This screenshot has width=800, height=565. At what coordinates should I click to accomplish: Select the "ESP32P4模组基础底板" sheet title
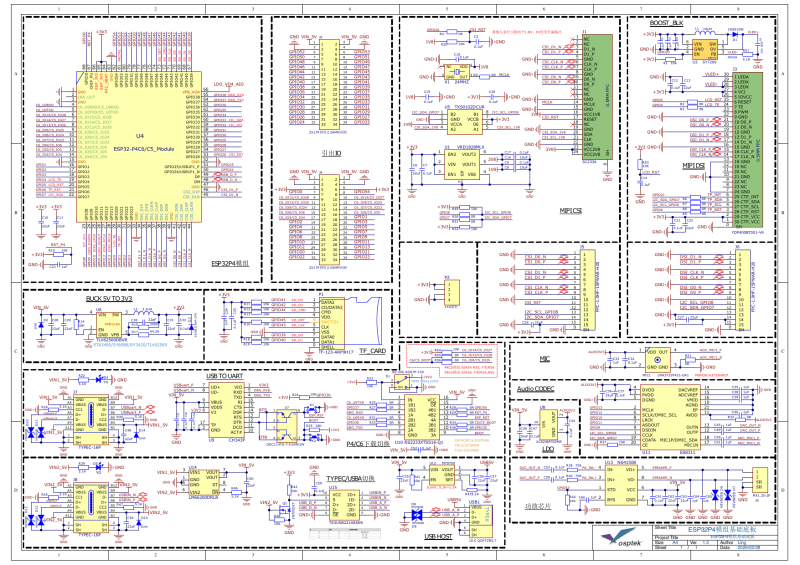click(x=722, y=530)
